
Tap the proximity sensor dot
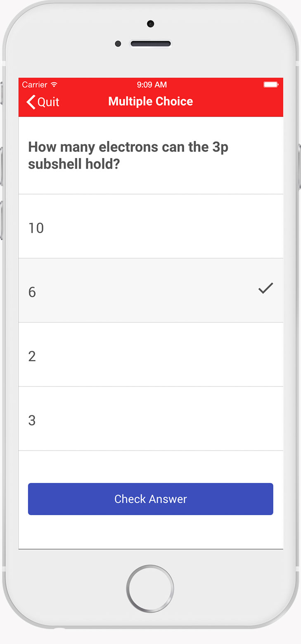pos(118,44)
